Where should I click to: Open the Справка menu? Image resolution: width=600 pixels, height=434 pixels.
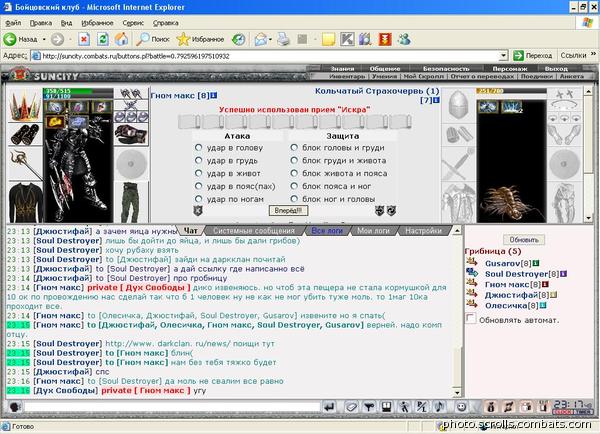tap(166, 23)
